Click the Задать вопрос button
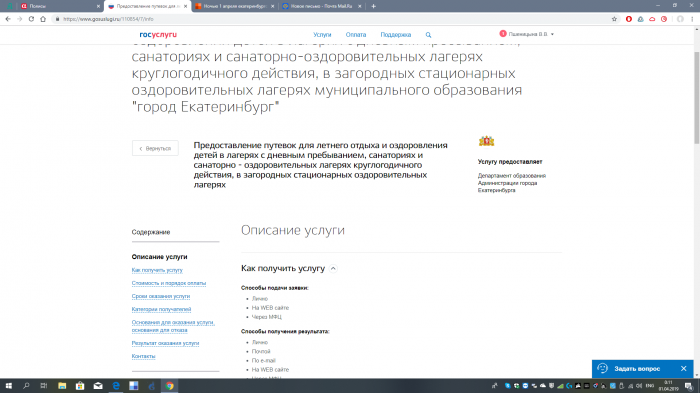700x393 pixels. [x=637, y=368]
